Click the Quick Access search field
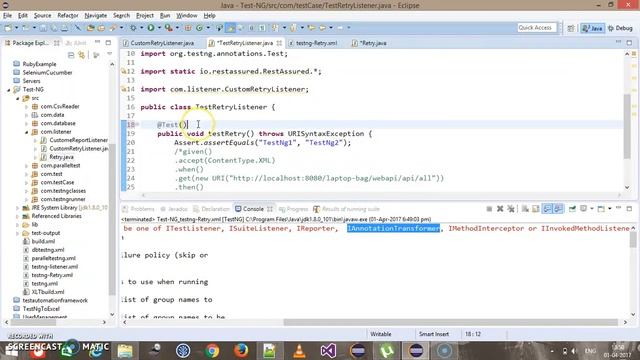This screenshot has width=640, height=360. tap(537, 28)
